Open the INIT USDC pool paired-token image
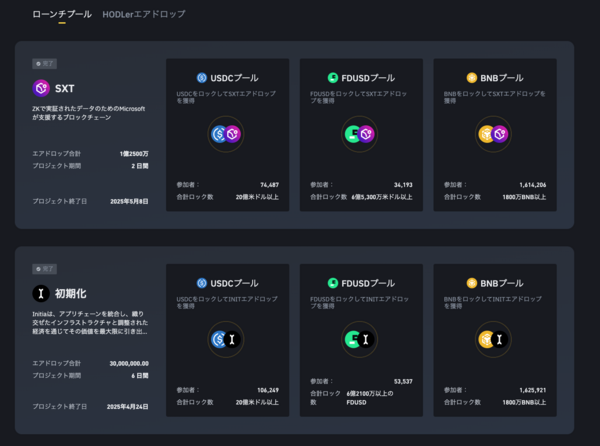 pyautogui.click(x=226, y=340)
